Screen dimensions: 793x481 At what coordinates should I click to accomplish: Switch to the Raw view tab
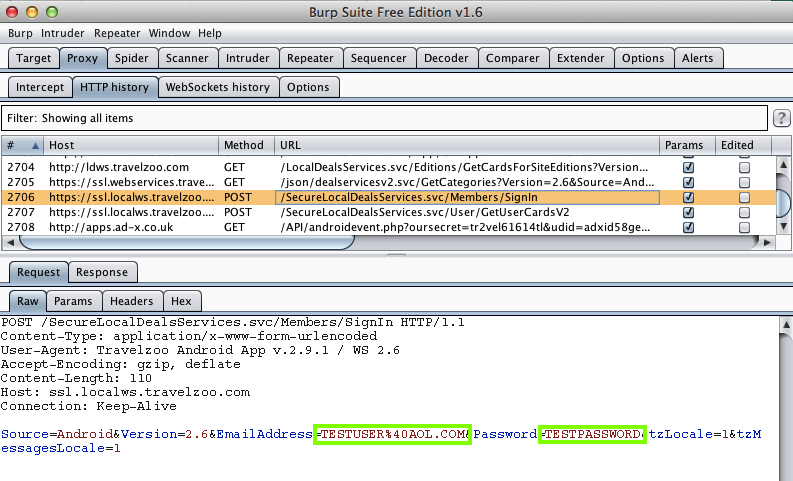(x=28, y=301)
